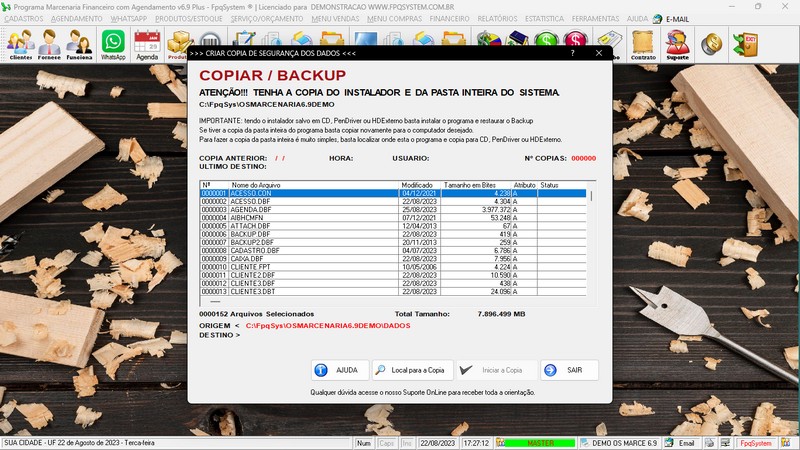Click the monitor icon in status bar
800x450 pixels.
click(x=725, y=443)
